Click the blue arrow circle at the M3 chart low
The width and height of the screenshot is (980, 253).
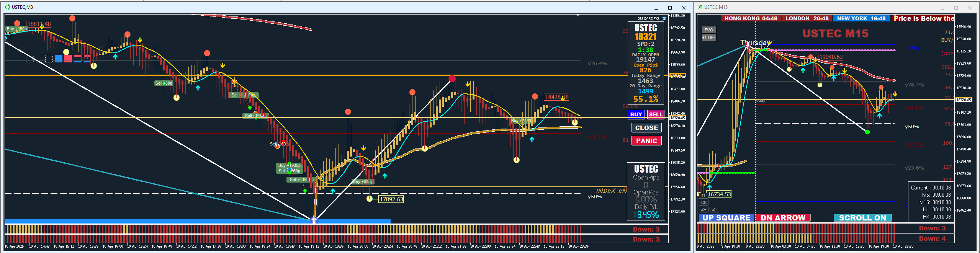pos(314,220)
